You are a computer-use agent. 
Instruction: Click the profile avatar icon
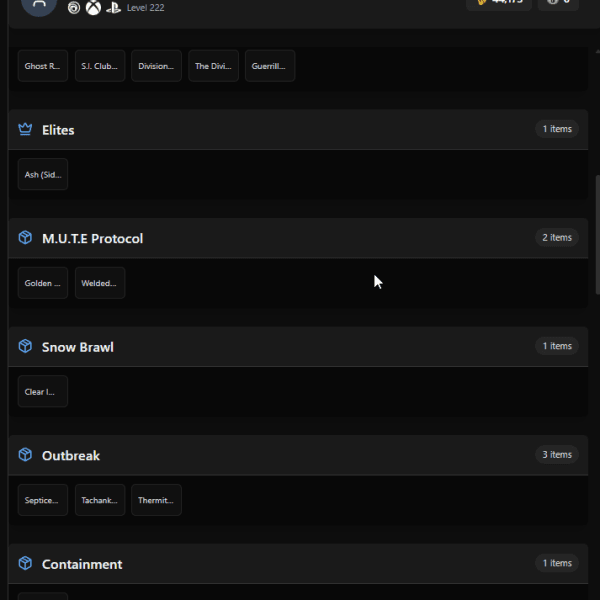[x=39, y=5]
